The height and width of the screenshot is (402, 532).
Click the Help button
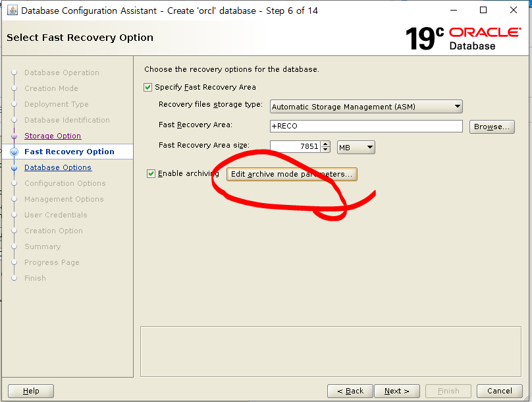point(31,391)
